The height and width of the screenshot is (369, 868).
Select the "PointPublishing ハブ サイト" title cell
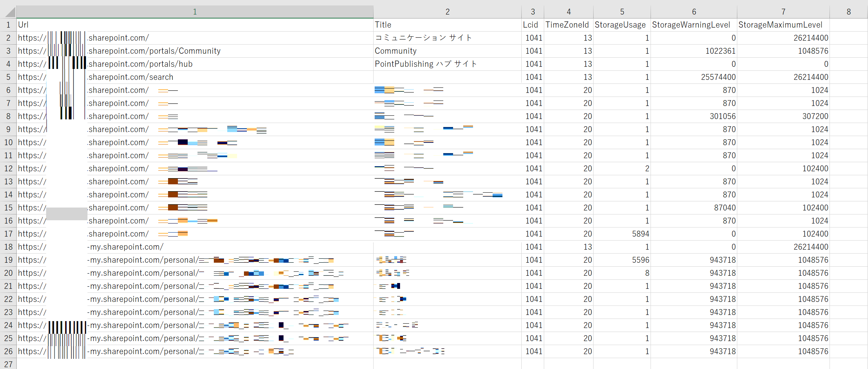tap(447, 64)
